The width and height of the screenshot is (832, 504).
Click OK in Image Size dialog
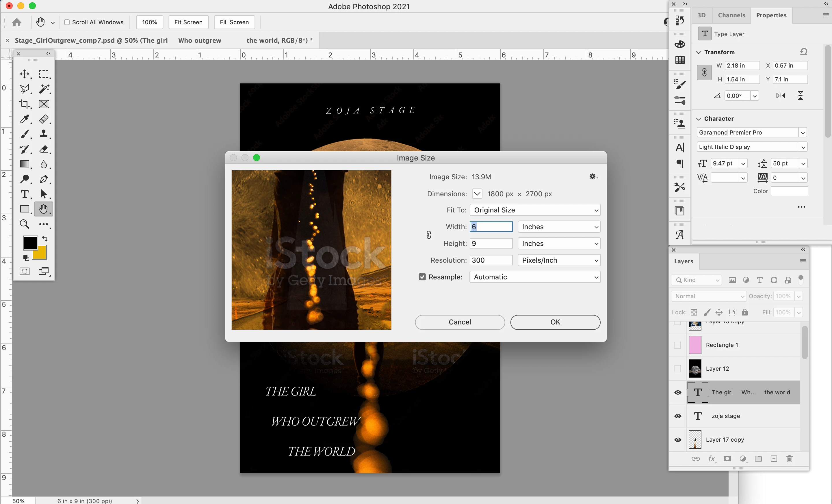555,322
